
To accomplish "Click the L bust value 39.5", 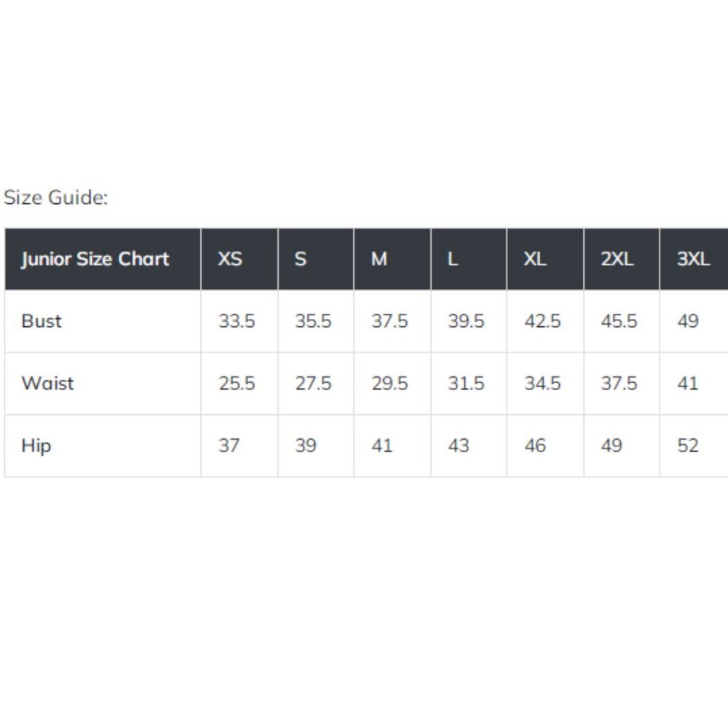I will point(466,321).
